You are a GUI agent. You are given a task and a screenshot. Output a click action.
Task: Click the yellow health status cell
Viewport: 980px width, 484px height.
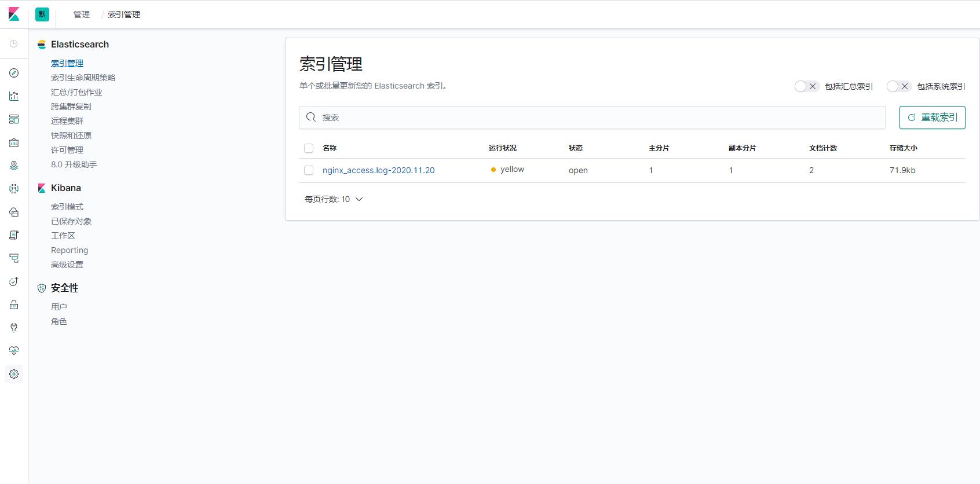pos(507,169)
